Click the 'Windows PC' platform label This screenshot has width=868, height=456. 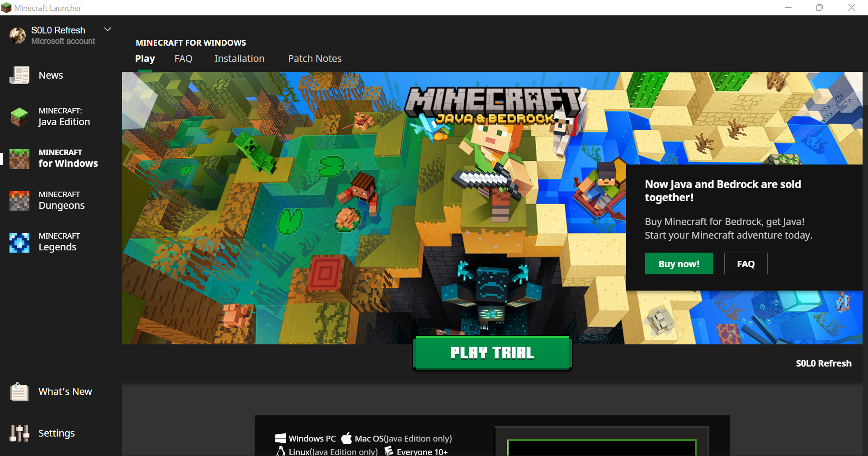point(312,438)
